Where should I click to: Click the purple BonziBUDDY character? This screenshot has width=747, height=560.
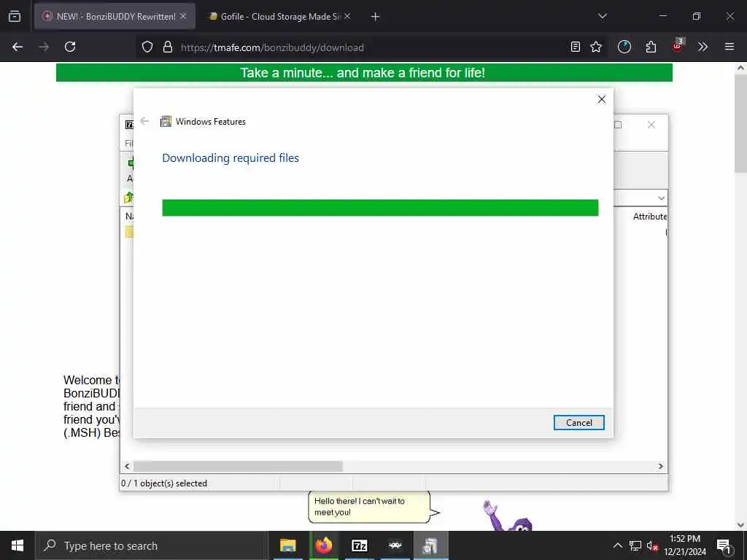coord(508,516)
